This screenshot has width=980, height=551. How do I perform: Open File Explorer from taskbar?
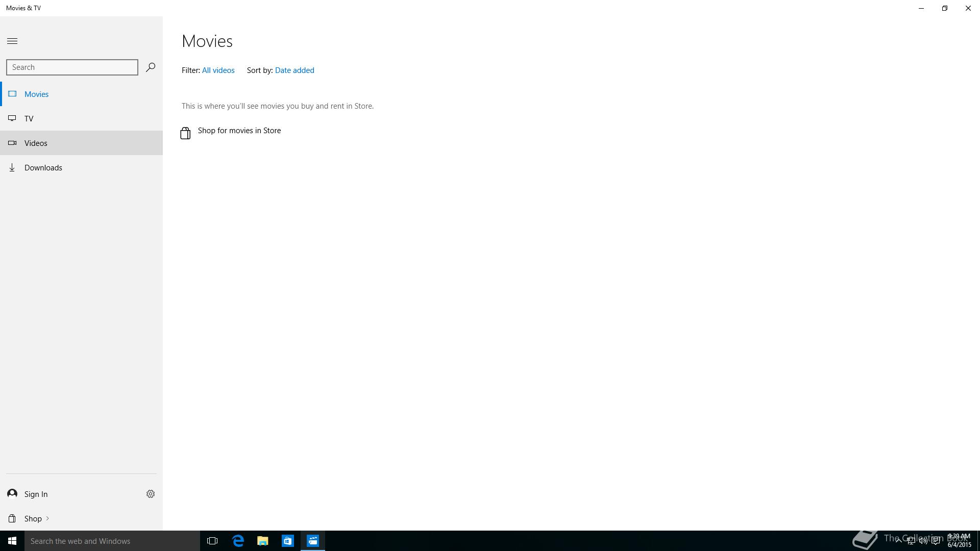(263, 541)
